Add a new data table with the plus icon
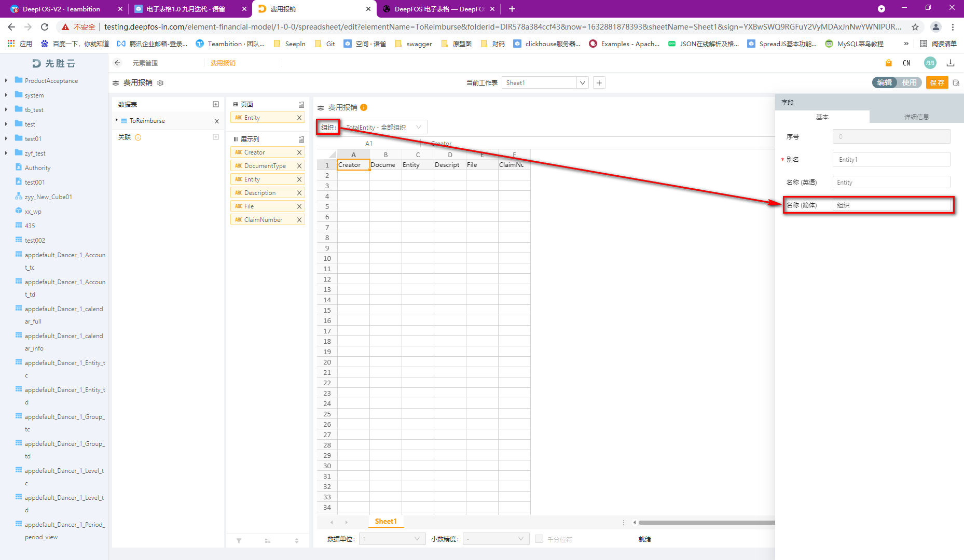The height and width of the screenshot is (560, 964). coord(216,104)
